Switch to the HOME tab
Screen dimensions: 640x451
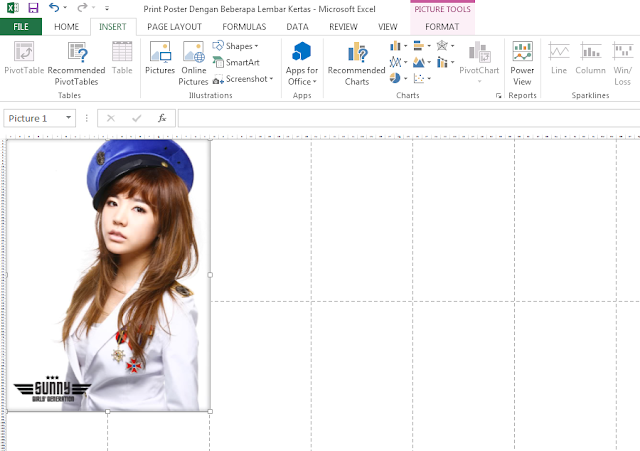coord(67,27)
